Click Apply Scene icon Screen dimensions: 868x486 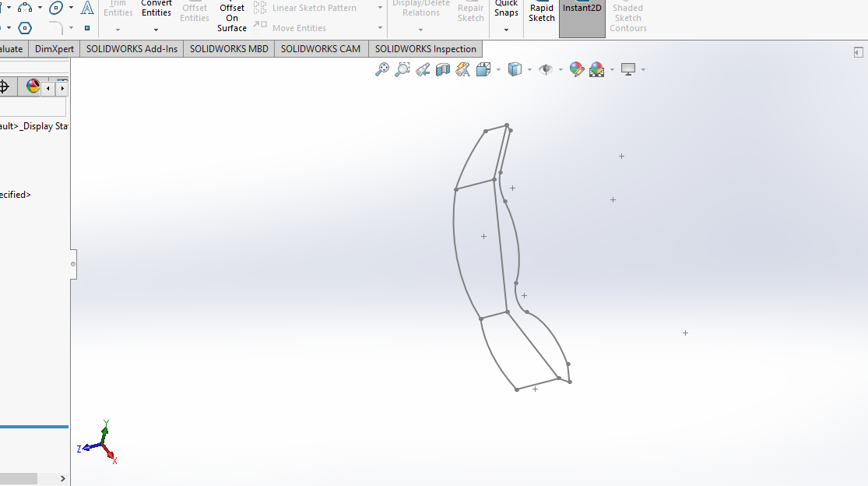coord(597,69)
